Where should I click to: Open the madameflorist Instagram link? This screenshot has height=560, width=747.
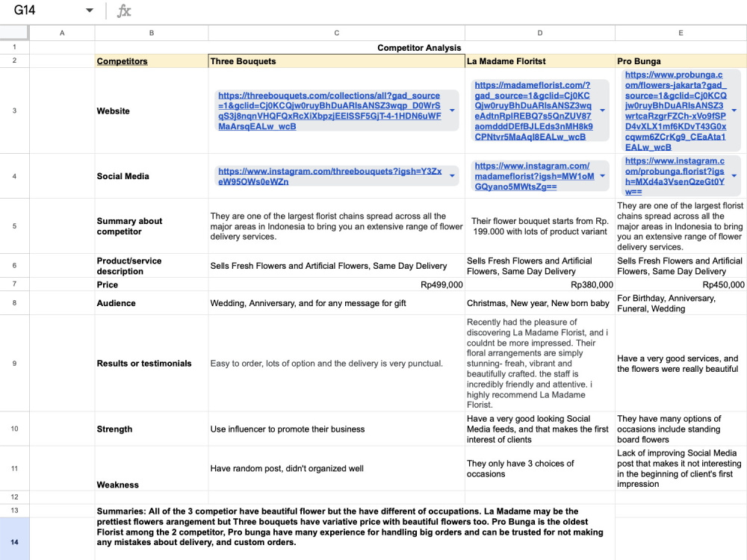534,176
